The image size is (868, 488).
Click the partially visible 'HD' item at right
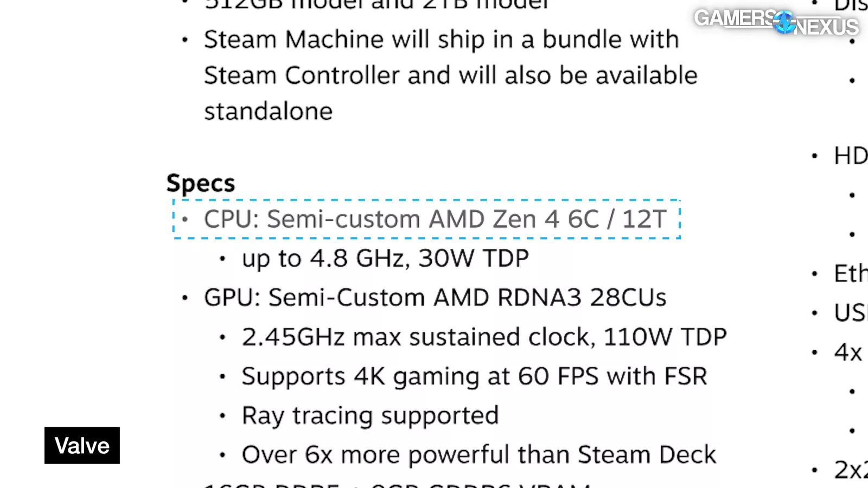(x=850, y=156)
